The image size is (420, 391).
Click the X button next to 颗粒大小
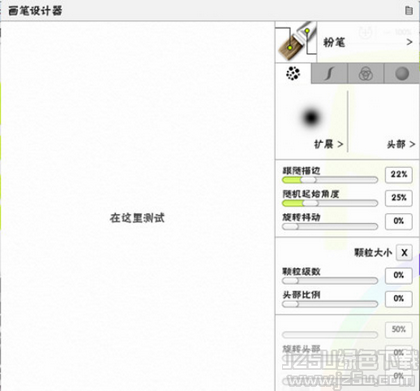[404, 253]
